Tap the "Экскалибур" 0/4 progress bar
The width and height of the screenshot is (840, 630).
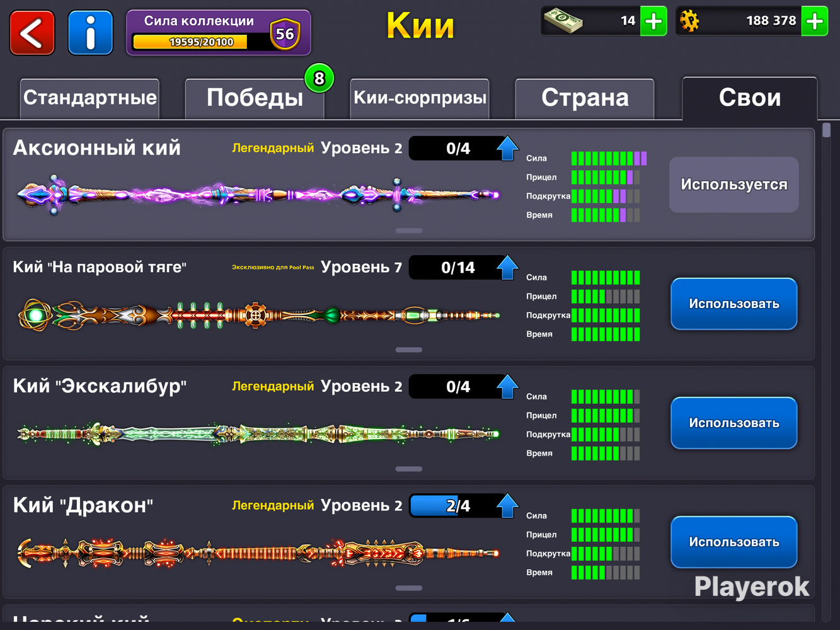click(457, 387)
